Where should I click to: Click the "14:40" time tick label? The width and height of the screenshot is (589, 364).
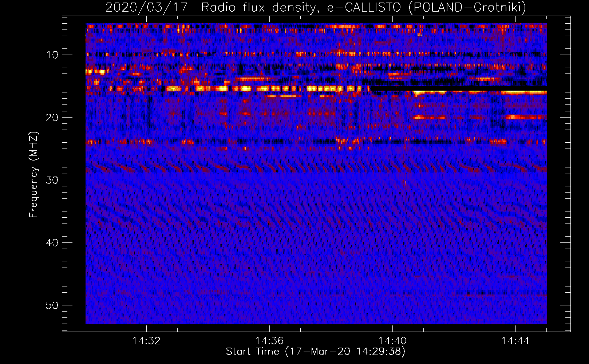(392, 341)
